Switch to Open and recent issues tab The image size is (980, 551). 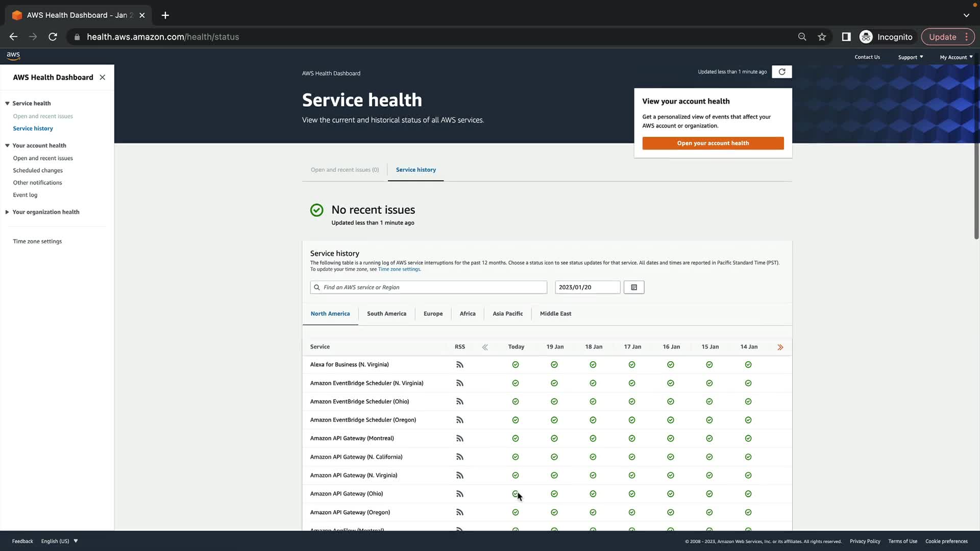pos(345,170)
